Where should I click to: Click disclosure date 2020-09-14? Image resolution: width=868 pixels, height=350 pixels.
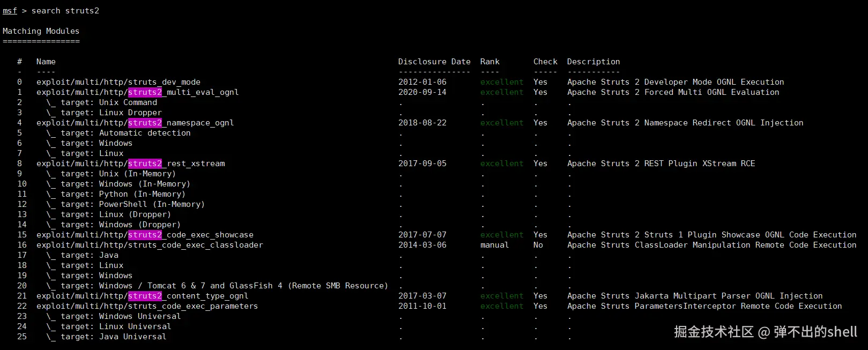point(422,92)
